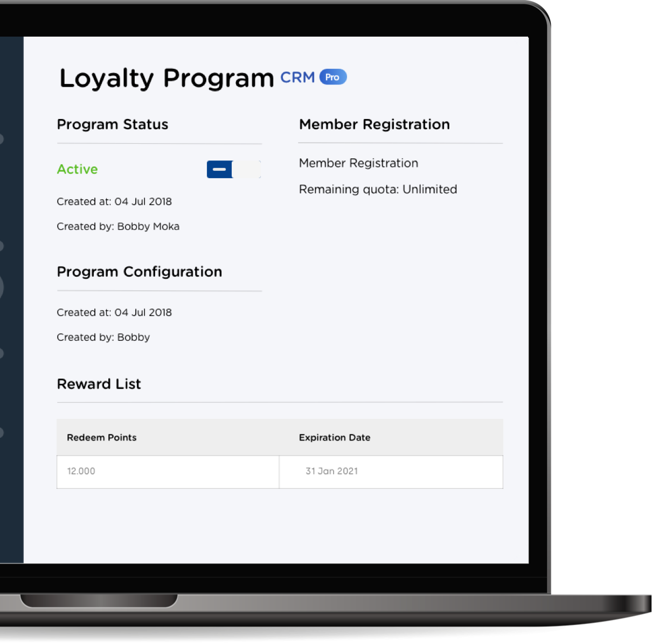Select the Loyalty Program page title

point(167,79)
